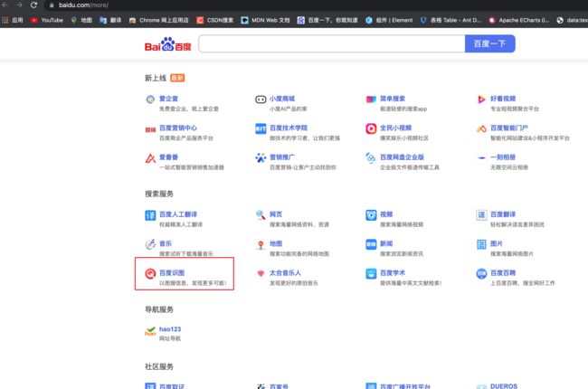Focus the Baidu search input box
Screen dimensions: 588x389
point(332,44)
